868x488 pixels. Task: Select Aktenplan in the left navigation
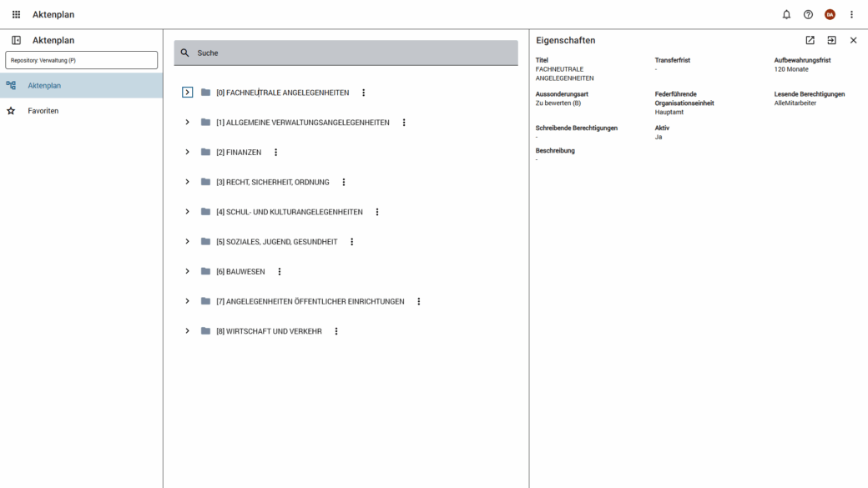click(x=44, y=85)
